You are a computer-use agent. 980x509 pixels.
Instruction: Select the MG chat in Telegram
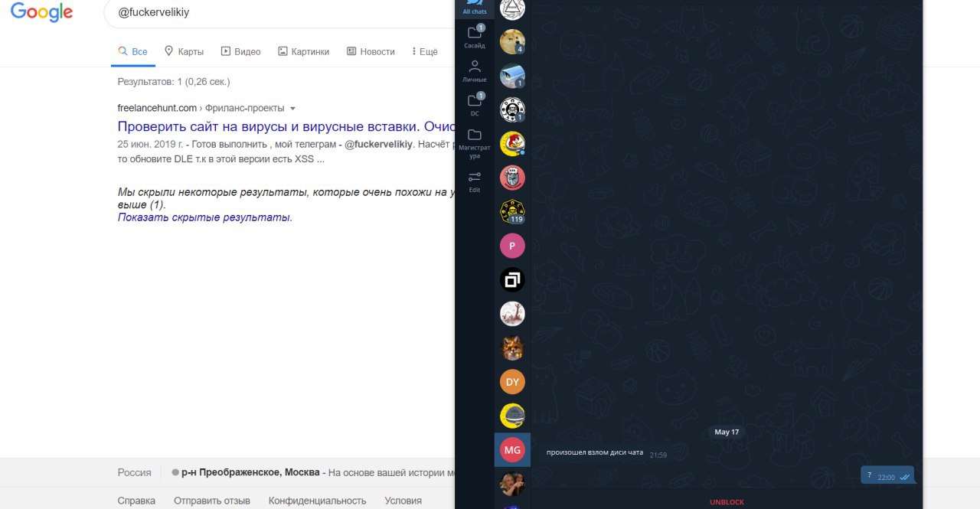(x=512, y=450)
